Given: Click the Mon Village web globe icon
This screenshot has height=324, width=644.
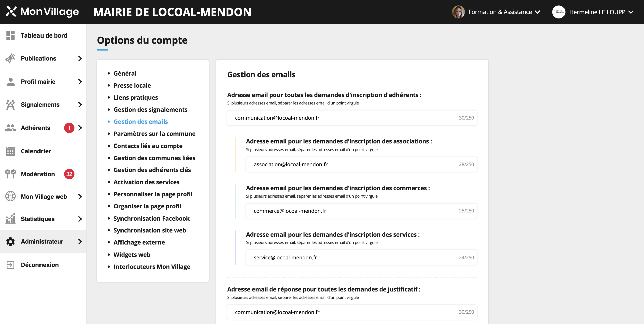Looking at the screenshot, I should coord(10,196).
